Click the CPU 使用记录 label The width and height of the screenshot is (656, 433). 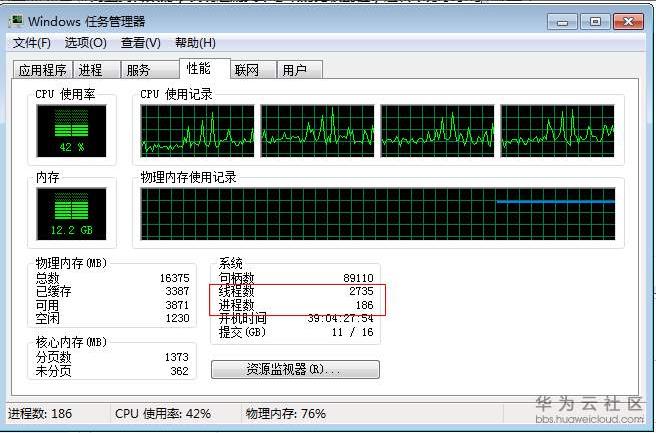pyautogui.click(x=176, y=94)
